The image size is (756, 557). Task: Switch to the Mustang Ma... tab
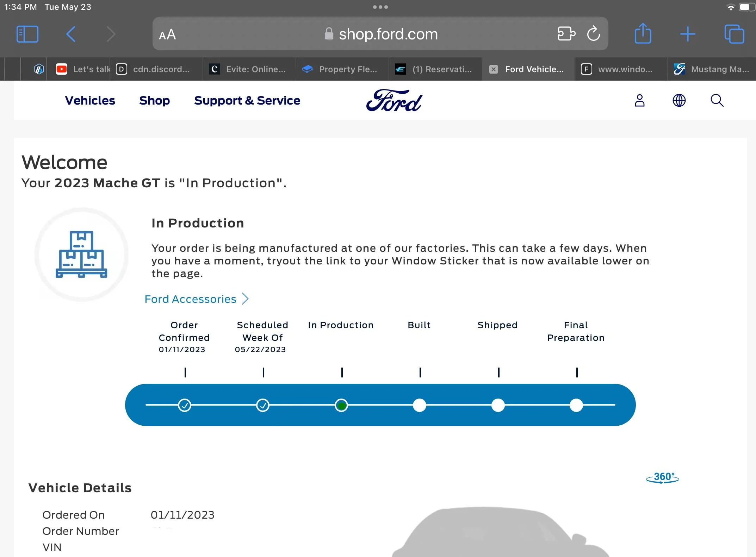712,69
